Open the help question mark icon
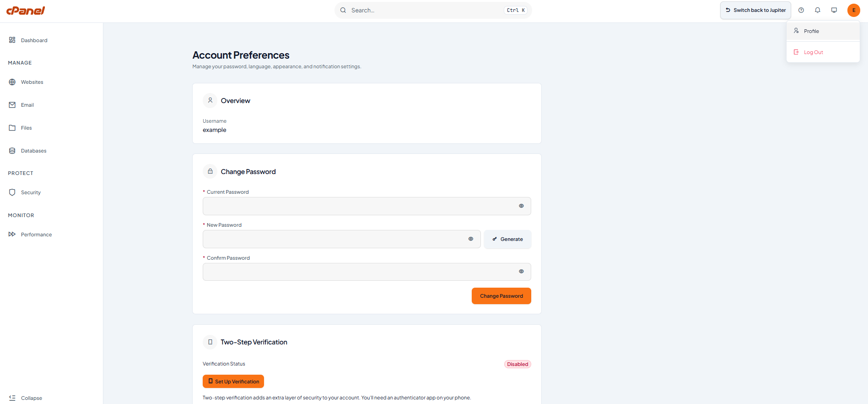Screen dimensions: 868x404 pos(801,10)
